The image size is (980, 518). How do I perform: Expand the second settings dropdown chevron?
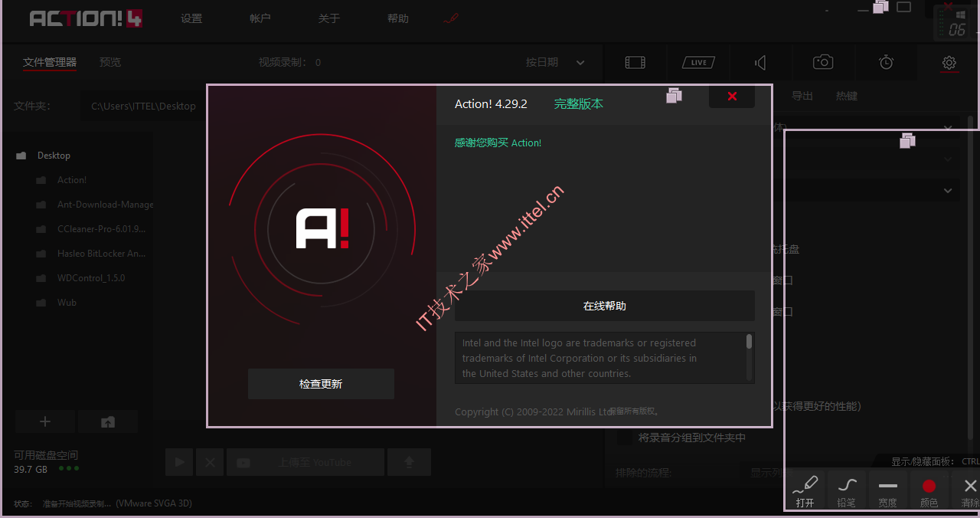point(948,159)
